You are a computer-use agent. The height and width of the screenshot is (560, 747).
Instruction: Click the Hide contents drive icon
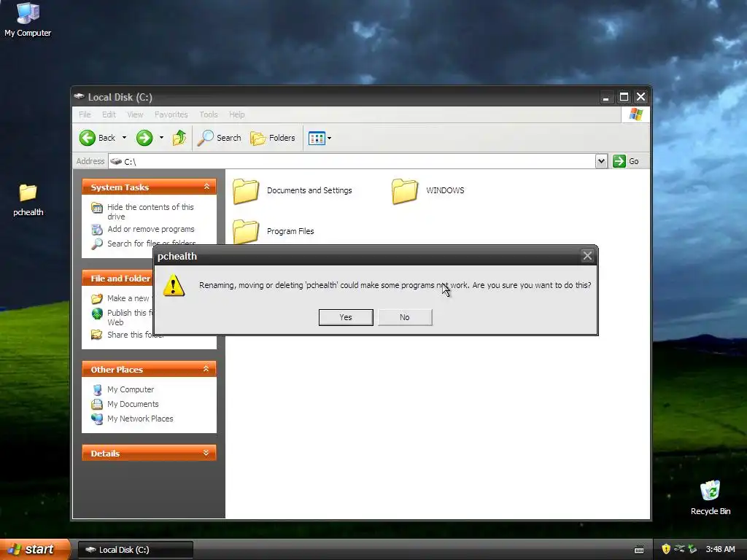click(97, 208)
